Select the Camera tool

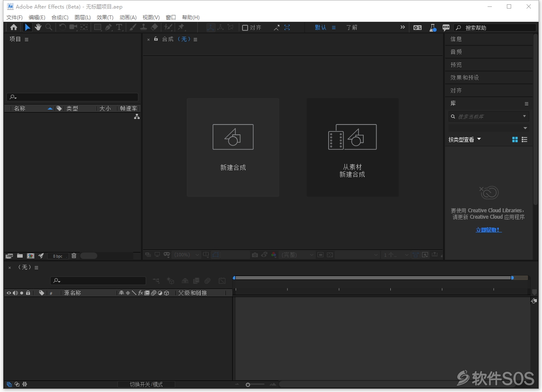pos(73,27)
